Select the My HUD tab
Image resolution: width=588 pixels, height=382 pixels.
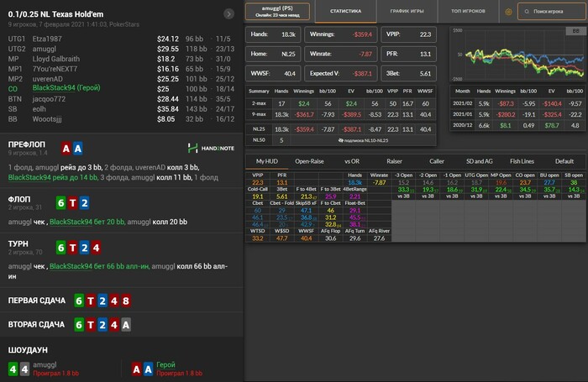(267, 161)
